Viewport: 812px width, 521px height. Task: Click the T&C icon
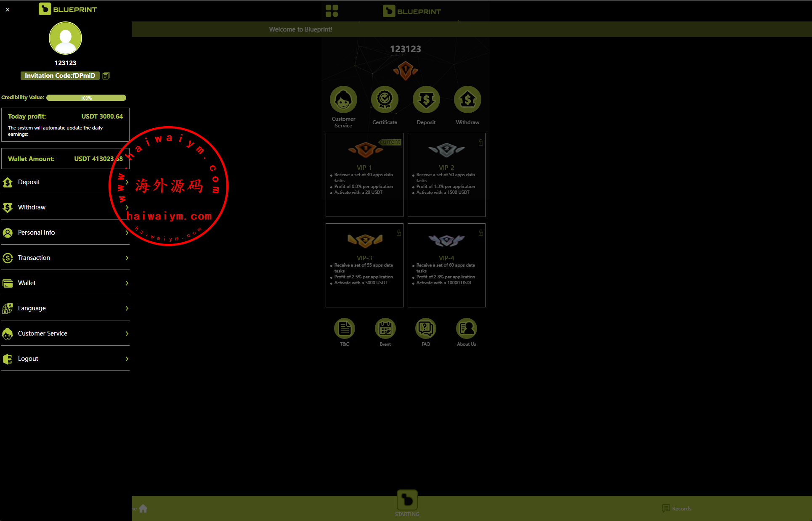point(344,328)
